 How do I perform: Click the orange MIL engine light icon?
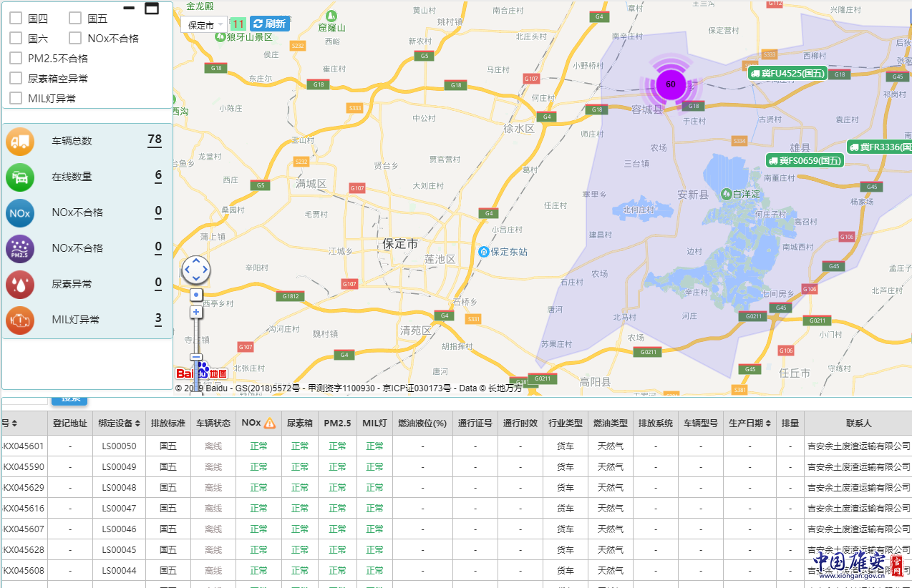pos(20,320)
